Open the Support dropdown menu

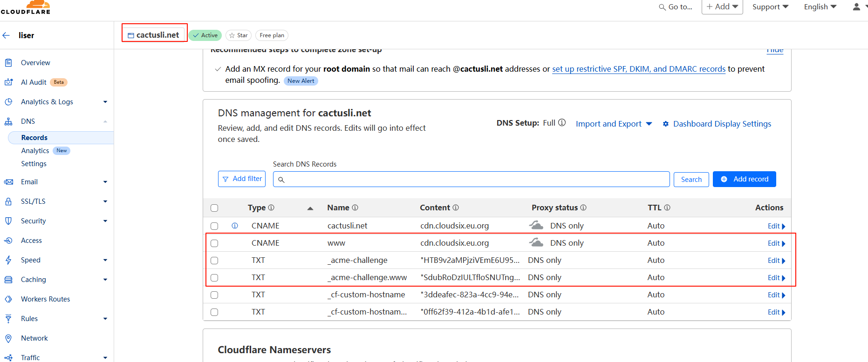[x=770, y=7]
